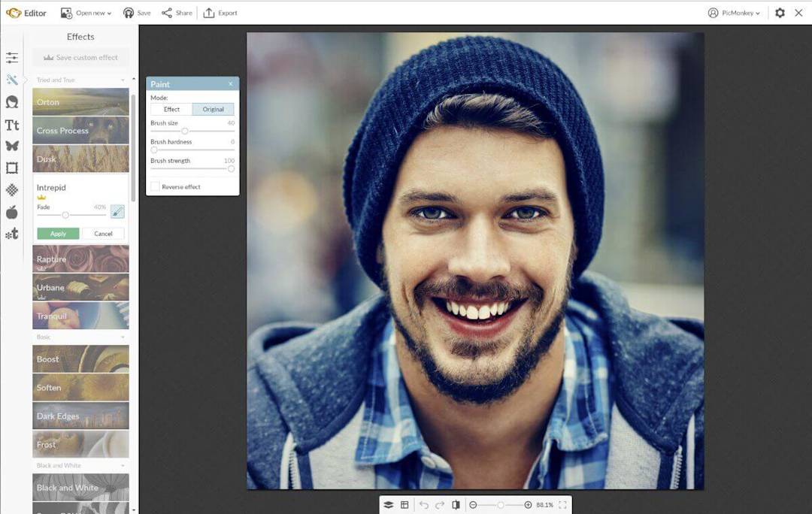Cancel the Intrepid effect
This screenshot has height=514, width=812.
pyautogui.click(x=103, y=233)
